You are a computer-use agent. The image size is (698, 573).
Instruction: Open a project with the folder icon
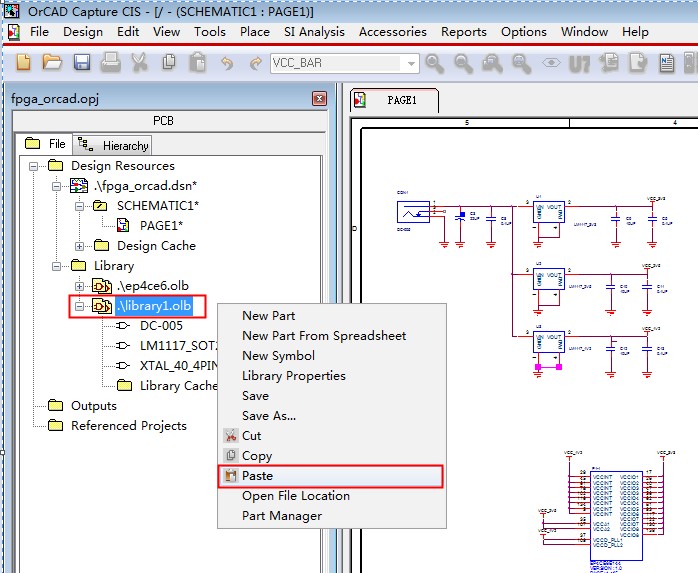(52, 62)
